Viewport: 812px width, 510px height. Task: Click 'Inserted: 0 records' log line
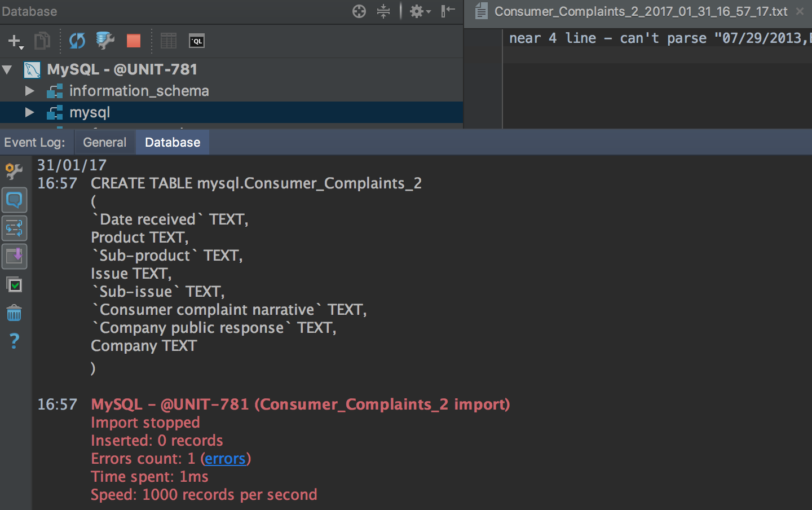tap(157, 441)
